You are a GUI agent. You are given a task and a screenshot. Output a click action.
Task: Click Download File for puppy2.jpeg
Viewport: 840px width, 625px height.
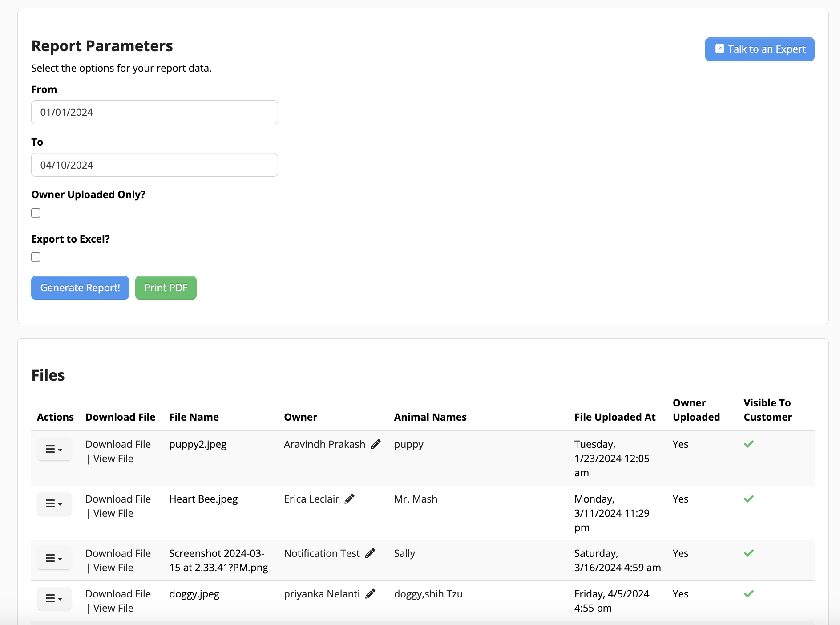[x=118, y=444]
